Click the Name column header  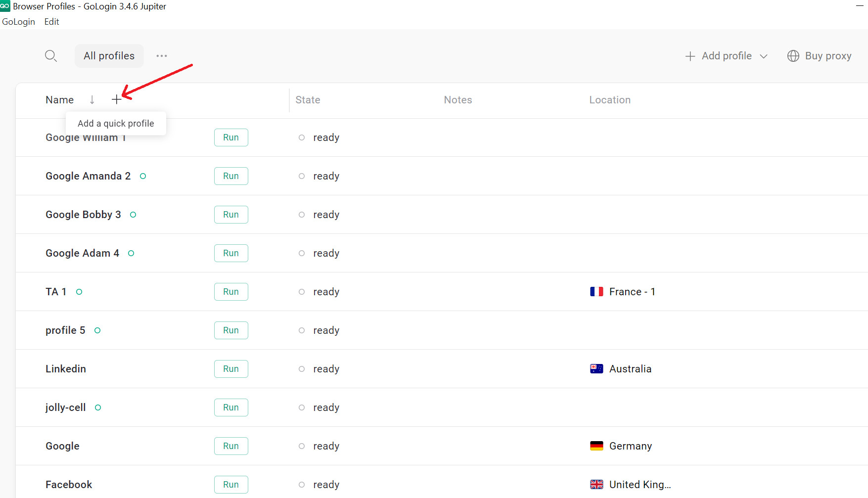coord(59,100)
